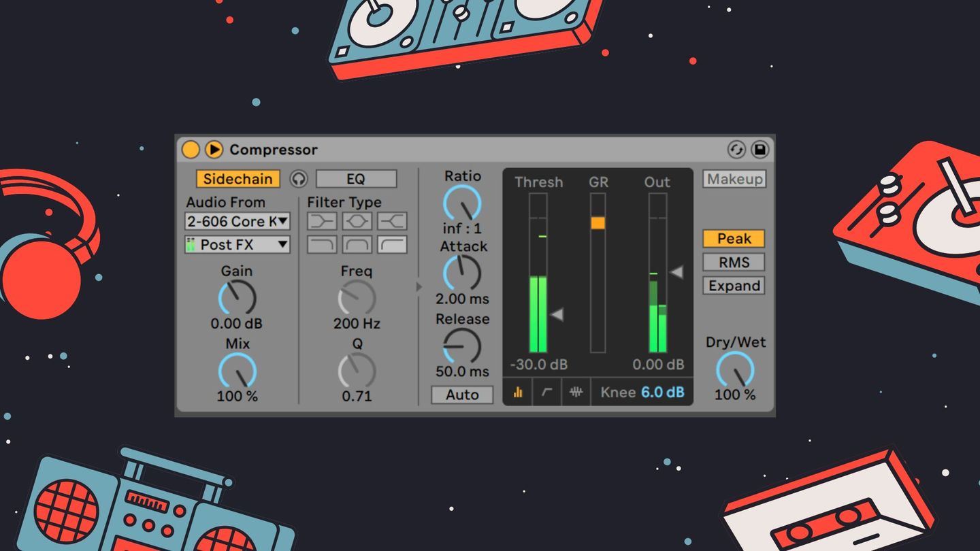Toggle sidechain listen headphones icon
Screen dimensions: 980x551
click(x=298, y=179)
